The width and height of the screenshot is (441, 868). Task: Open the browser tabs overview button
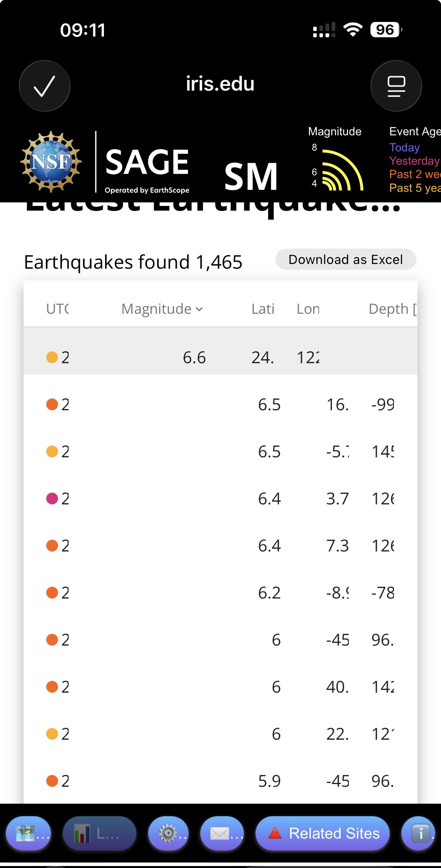(x=396, y=86)
